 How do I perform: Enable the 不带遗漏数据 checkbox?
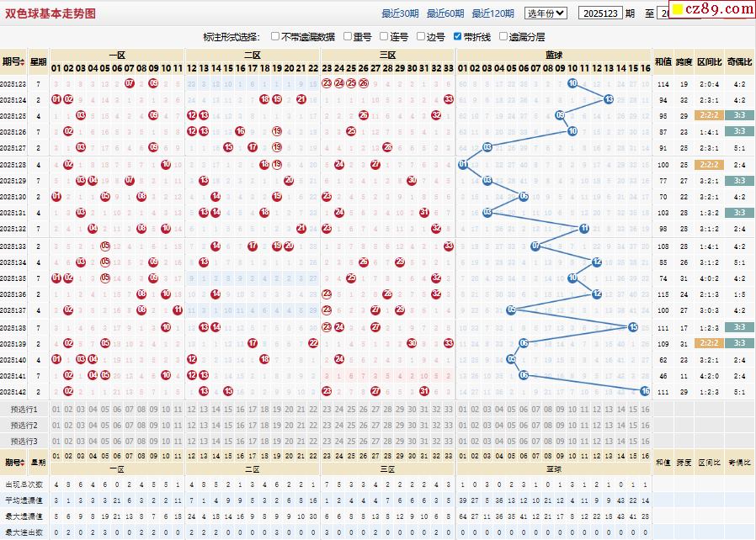(x=275, y=37)
